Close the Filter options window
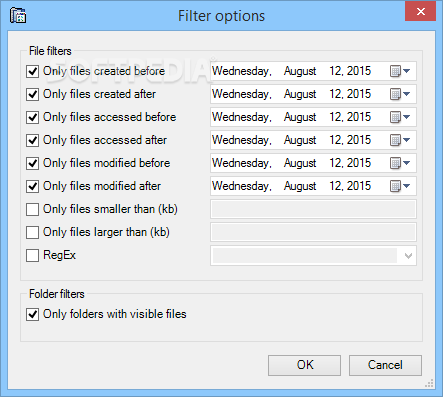Screen dimensions: 443x397 pos(421,12)
